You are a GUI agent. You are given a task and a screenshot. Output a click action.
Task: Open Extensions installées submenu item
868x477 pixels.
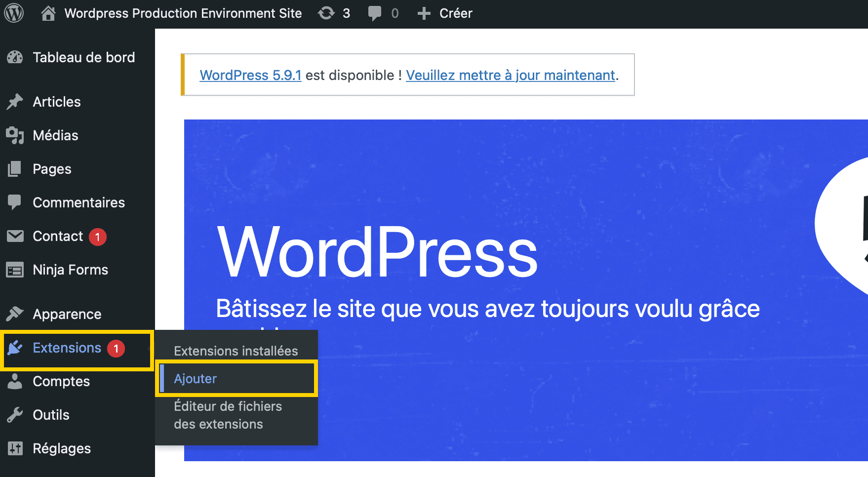coord(236,351)
